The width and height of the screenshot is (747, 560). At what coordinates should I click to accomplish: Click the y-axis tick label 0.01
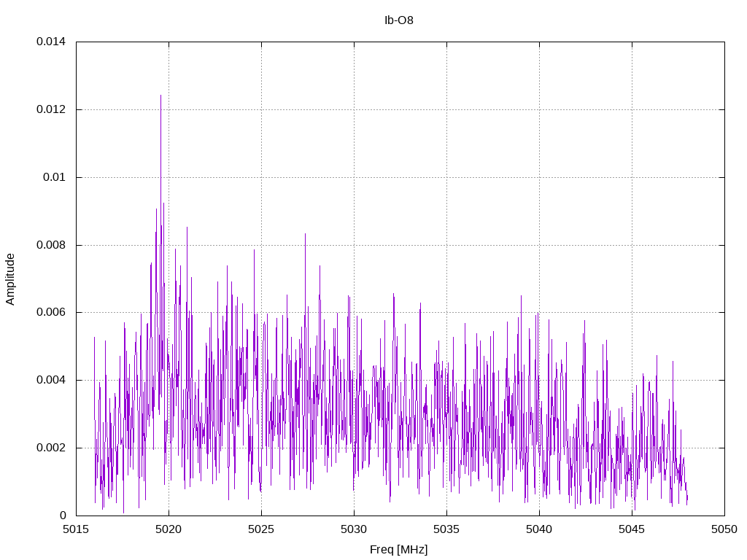pyautogui.click(x=54, y=177)
